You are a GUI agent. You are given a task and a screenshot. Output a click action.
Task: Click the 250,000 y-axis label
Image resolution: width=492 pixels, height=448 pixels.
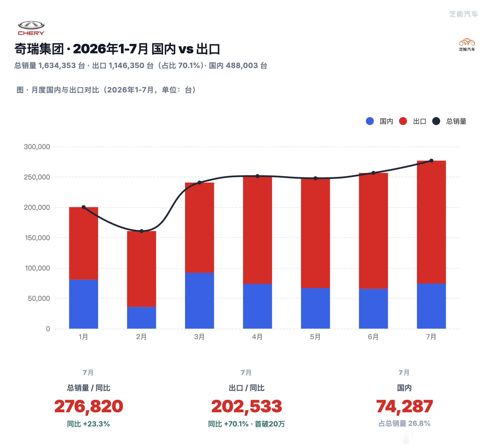[x=37, y=177]
